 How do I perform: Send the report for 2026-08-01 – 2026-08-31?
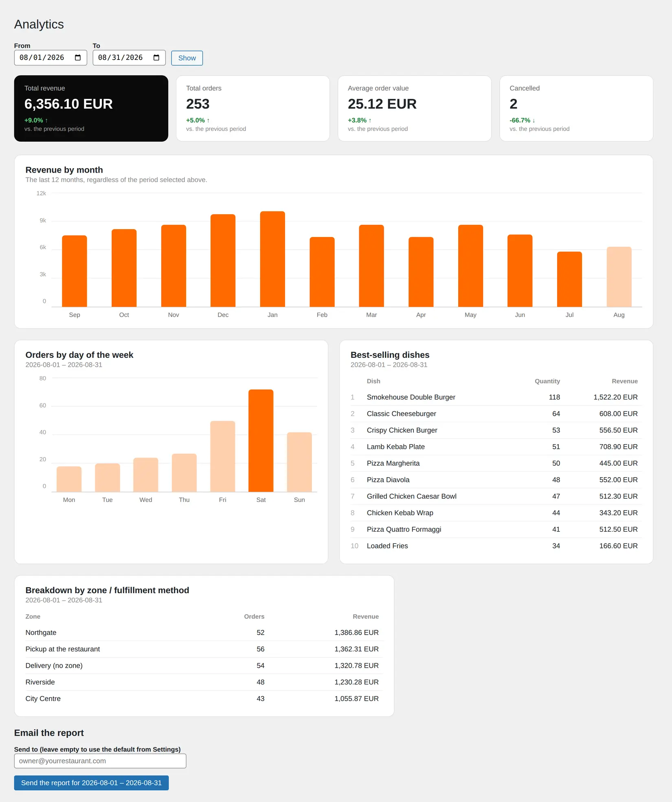click(91, 783)
